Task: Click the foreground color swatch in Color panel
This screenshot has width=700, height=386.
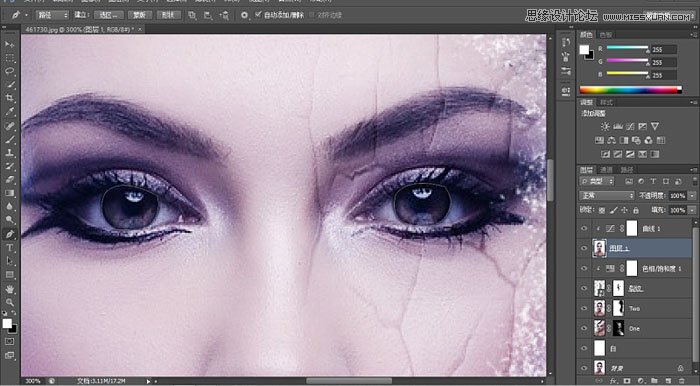Action: point(584,50)
